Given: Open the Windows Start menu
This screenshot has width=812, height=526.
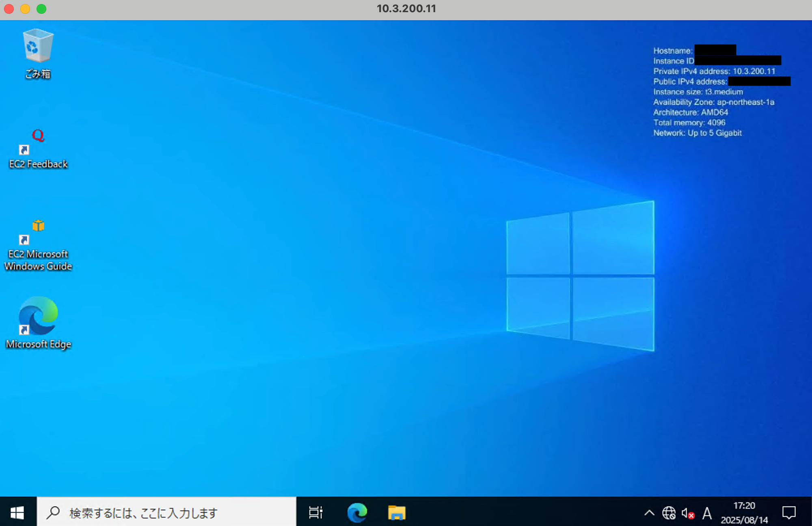Looking at the screenshot, I should (17, 513).
